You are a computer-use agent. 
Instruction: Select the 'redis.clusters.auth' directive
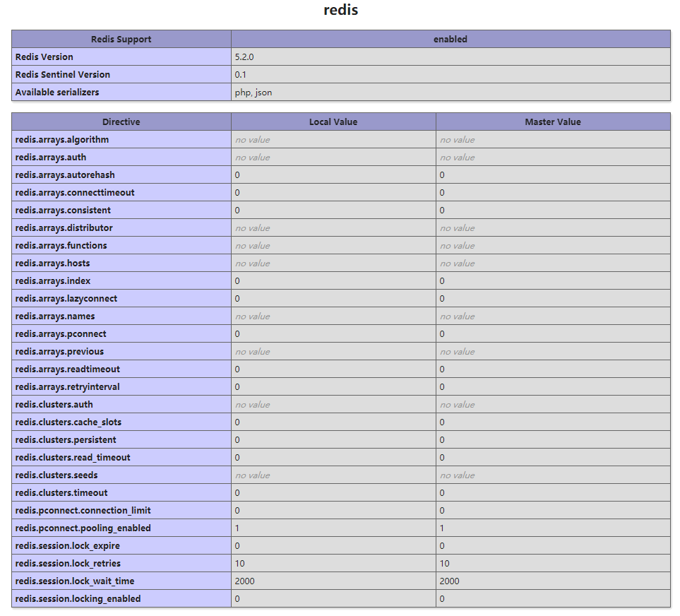tap(54, 405)
